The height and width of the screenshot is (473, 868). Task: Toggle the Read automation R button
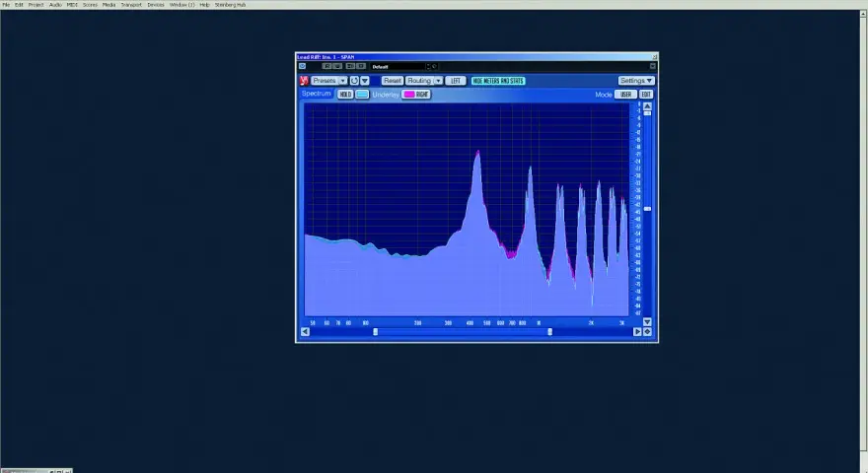327,66
